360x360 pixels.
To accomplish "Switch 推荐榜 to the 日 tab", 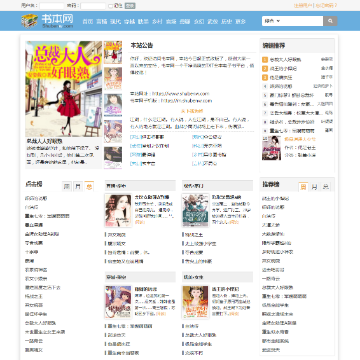I will [303, 187].
